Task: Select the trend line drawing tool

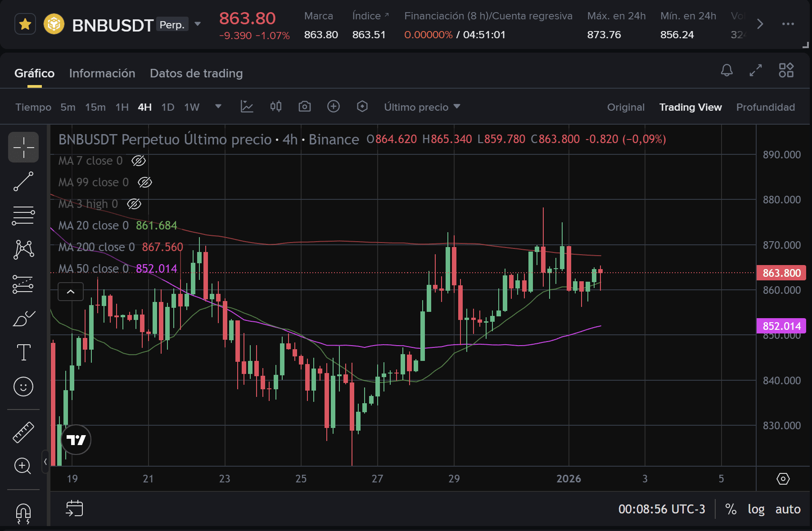Action: pyautogui.click(x=23, y=181)
